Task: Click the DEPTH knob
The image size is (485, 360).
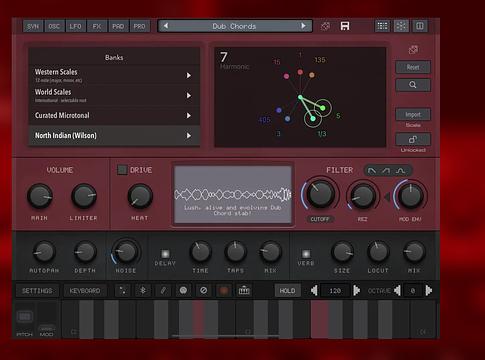Action: [85, 252]
